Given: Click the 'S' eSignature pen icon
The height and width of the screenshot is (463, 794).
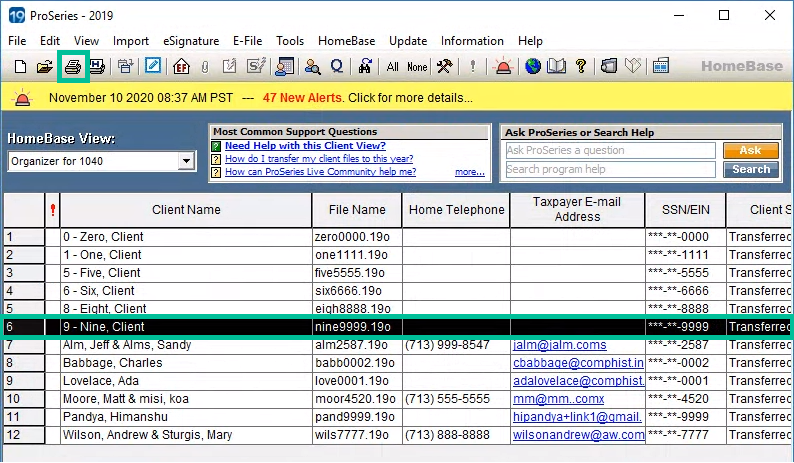Looking at the screenshot, I should tap(256, 66).
